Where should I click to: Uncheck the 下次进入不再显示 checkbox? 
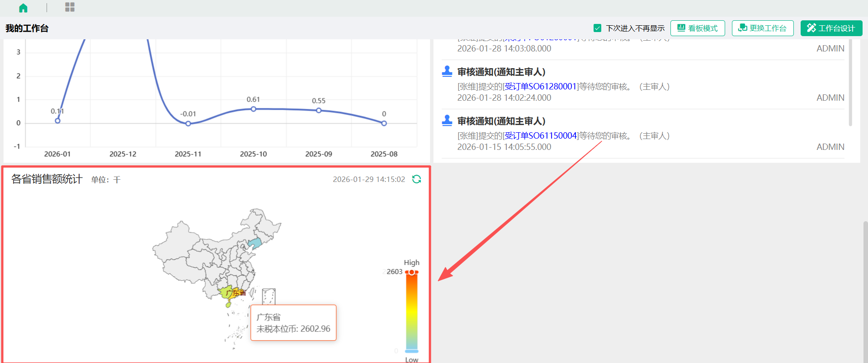click(597, 28)
